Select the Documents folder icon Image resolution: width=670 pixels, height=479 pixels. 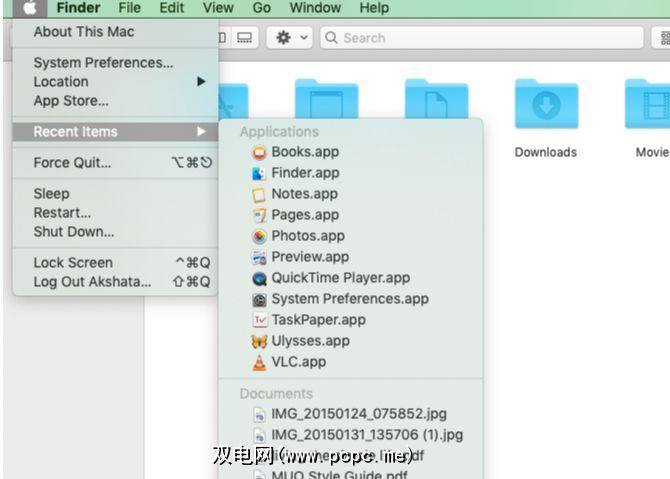pyautogui.click(x=436, y=98)
